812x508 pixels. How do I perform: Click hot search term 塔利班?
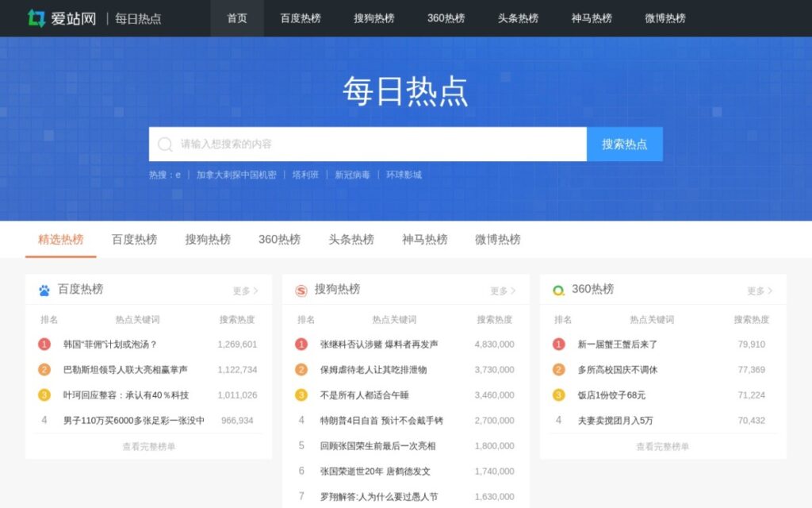tap(305, 175)
